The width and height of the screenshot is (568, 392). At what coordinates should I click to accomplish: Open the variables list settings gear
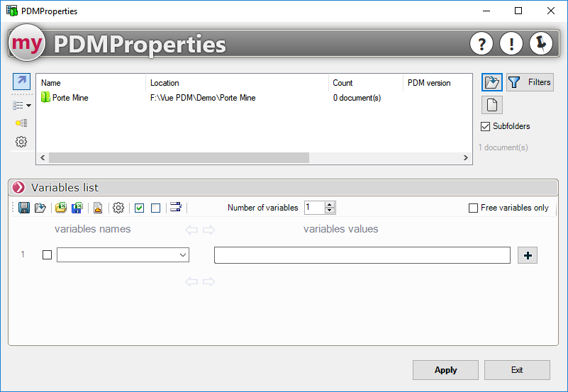(118, 208)
